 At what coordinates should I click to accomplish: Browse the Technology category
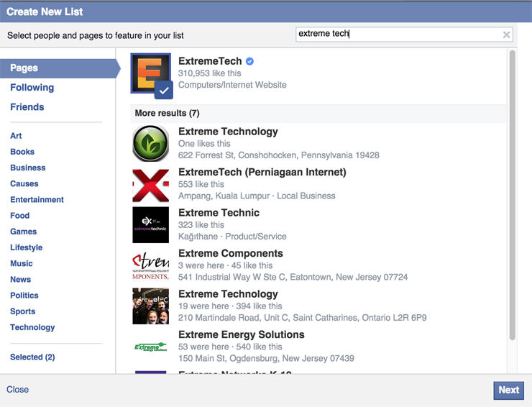point(32,327)
